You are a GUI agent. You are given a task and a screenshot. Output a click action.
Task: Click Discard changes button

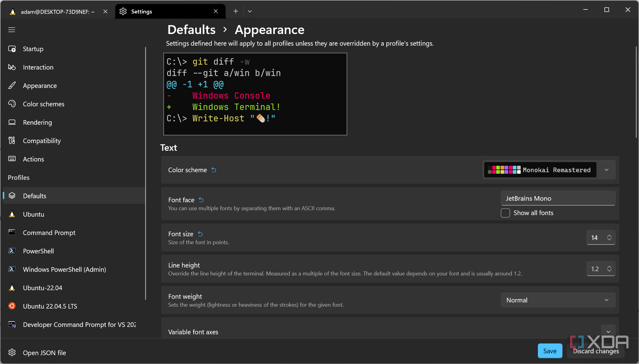coord(596,351)
